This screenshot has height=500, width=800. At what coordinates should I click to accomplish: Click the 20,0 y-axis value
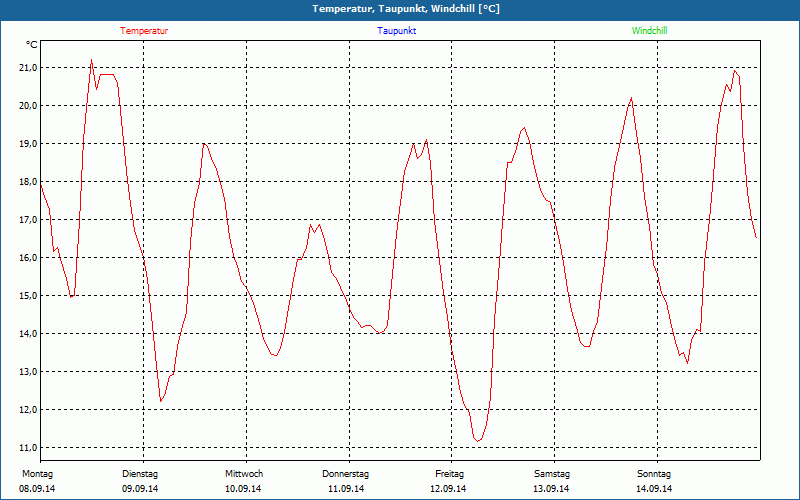tap(28, 106)
